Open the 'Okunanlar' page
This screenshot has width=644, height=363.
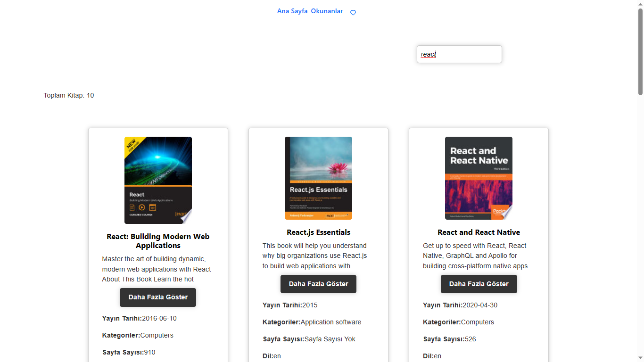tap(327, 11)
